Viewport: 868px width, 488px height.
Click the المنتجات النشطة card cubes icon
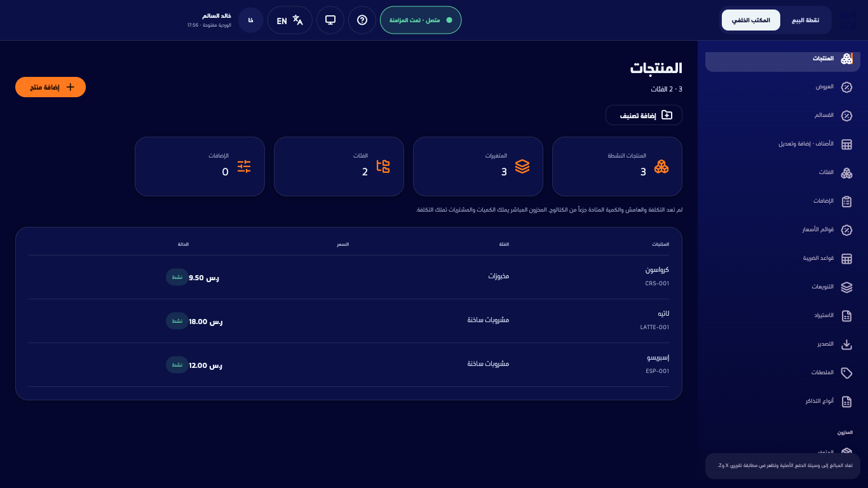661,166
